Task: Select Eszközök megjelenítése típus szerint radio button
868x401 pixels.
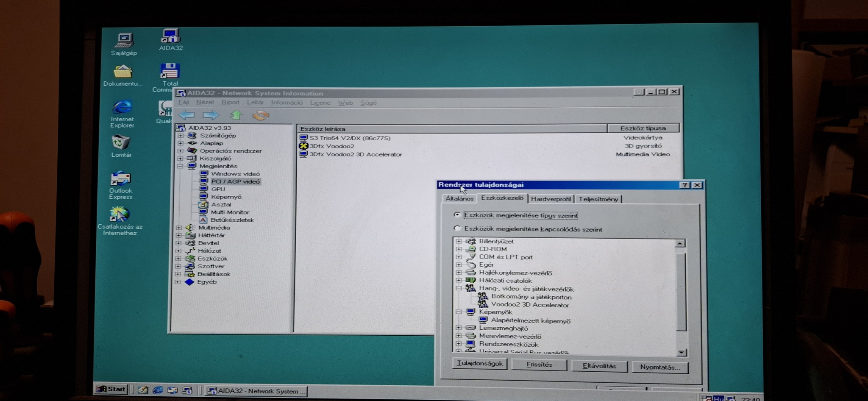Action: tap(457, 215)
